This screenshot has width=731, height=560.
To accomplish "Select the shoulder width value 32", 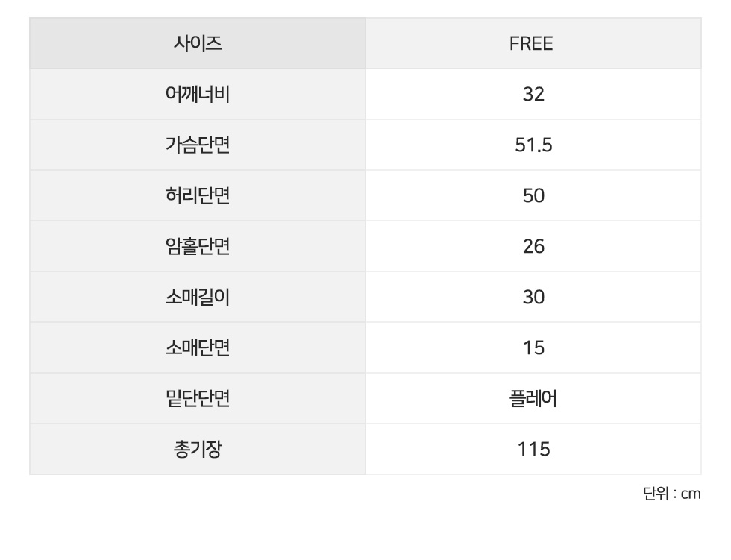I will pos(533,95).
